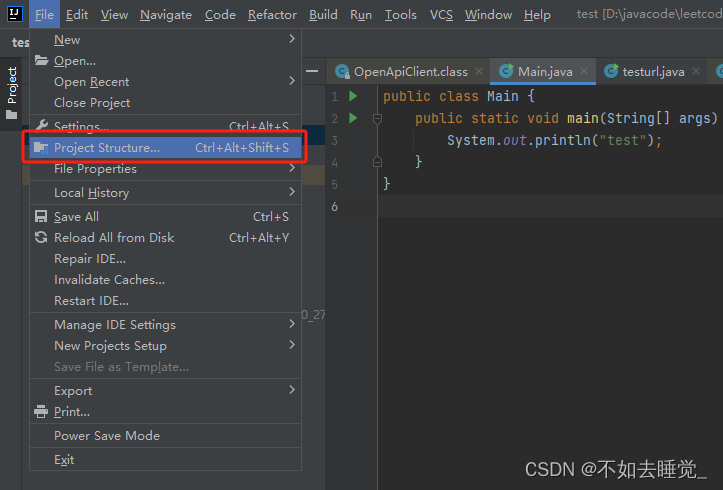Image resolution: width=723 pixels, height=490 pixels.
Task: Open the Tools menu
Action: 401,15
